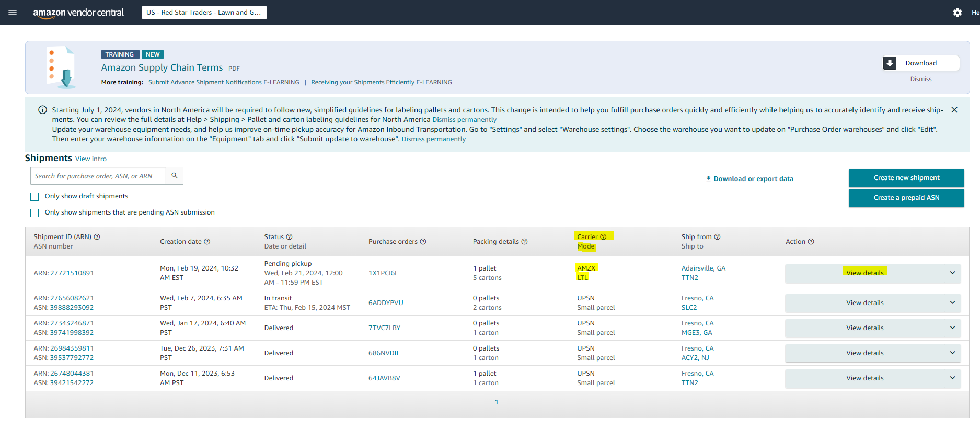Expand action dropdown for ARN 27656082621
This screenshot has width=980, height=428.
pyautogui.click(x=952, y=303)
